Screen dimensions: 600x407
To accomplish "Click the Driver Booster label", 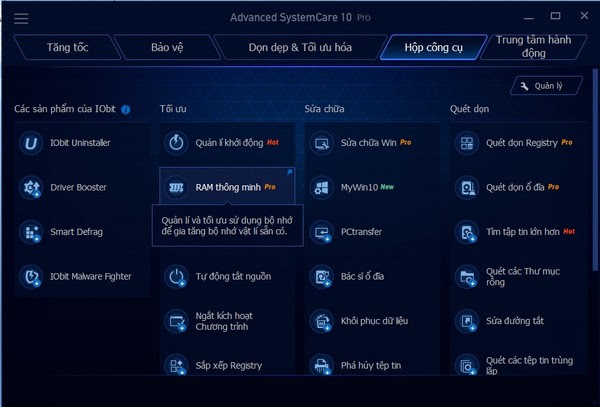I will 78,187.
